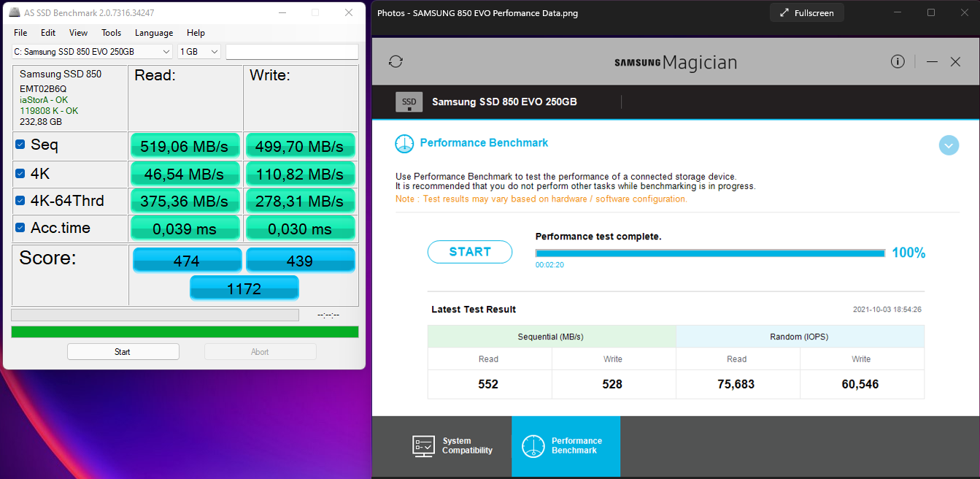The height and width of the screenshot is (479, 980).
Task: Click the SSD drive icon badge
Action: (409, 101)
